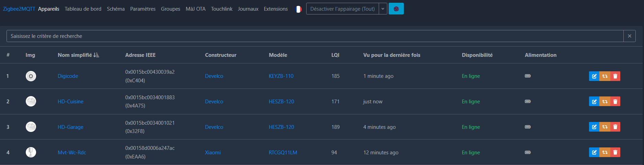Toggle the dark theme moon button
This screenshot has width=644, height=165.
click(x=396, y=9)
